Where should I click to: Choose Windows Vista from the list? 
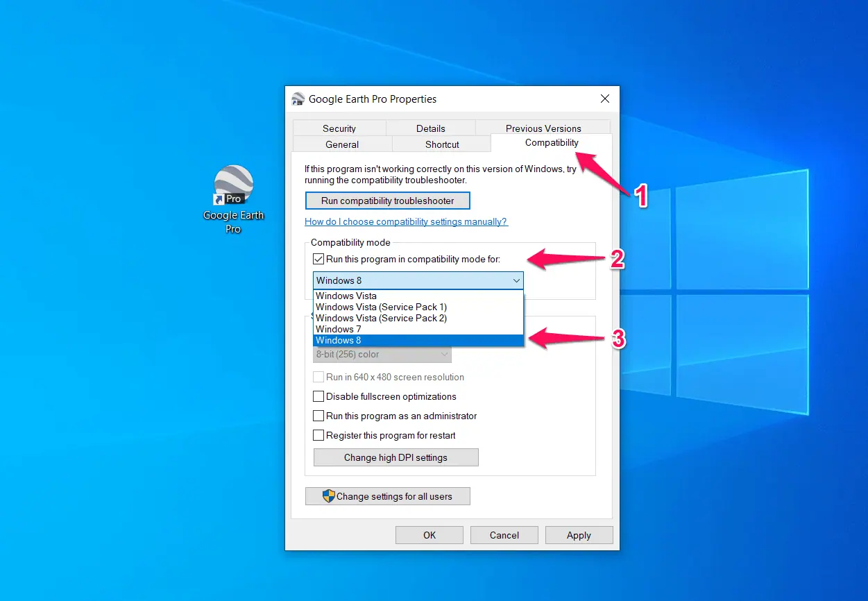[x=418, y=296]
